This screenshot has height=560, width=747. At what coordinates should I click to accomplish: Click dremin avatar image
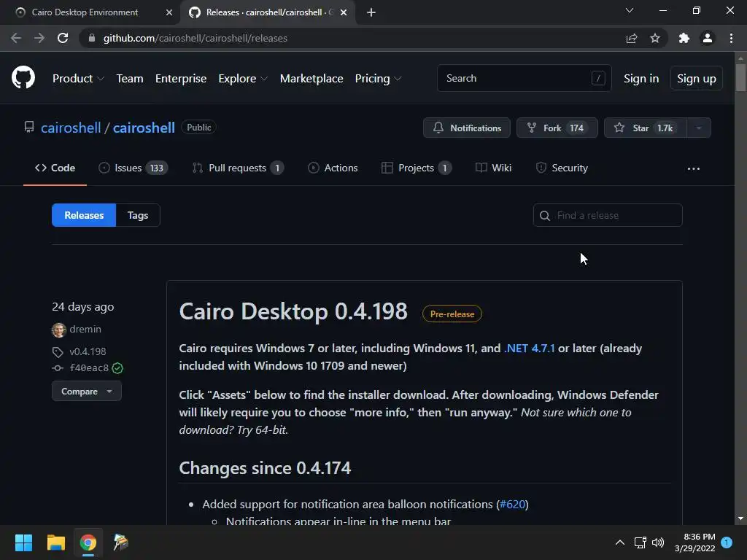tap(58, 330)
